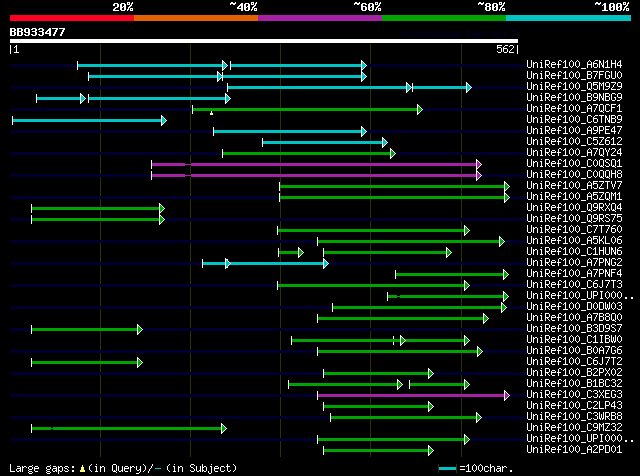Click the green alignment bar in B3D9S7 row
The image size is (640, 476).
(x=87, y=329)
